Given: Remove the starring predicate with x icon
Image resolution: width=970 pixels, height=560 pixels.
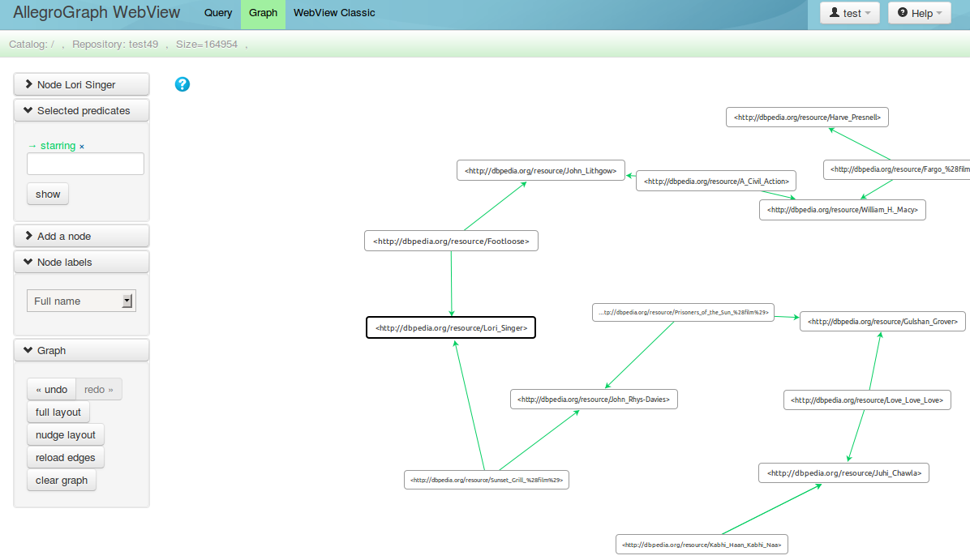Looking at the screenshot, I should 82,147.
